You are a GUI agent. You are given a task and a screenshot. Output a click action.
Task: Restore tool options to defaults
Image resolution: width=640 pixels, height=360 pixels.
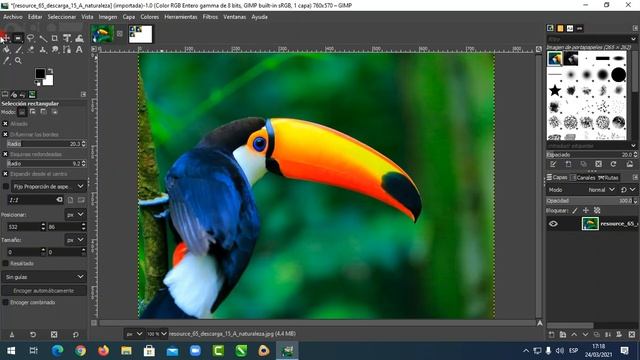pos(76,335)
